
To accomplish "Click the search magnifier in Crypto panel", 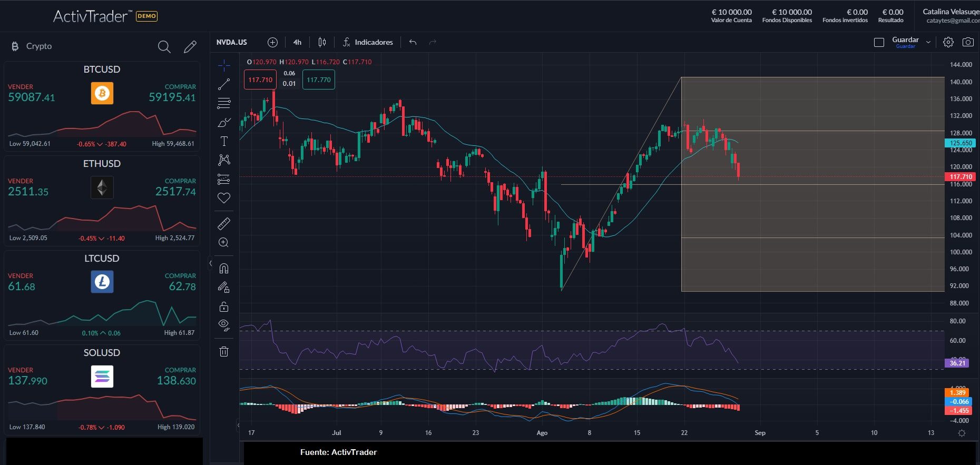I will (x=164, y=47).
